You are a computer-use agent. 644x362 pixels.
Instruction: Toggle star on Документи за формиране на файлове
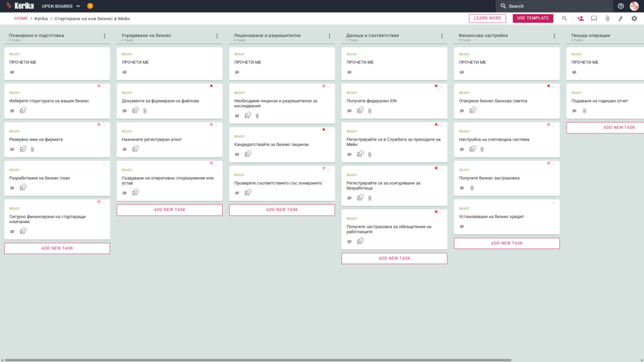pyautogui.click(x=211, y=85)
